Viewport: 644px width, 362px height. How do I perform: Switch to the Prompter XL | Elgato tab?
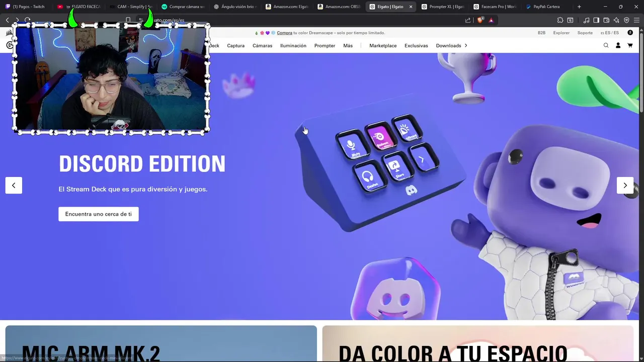coord(443,7)
